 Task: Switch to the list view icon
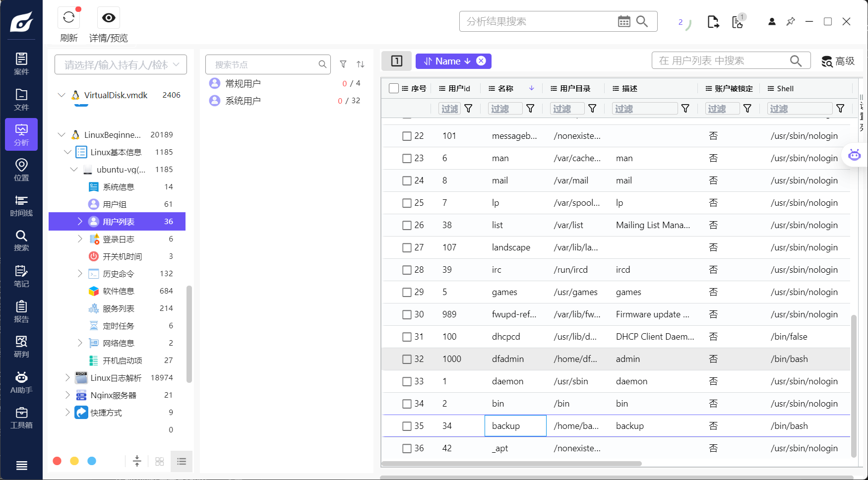182,461
